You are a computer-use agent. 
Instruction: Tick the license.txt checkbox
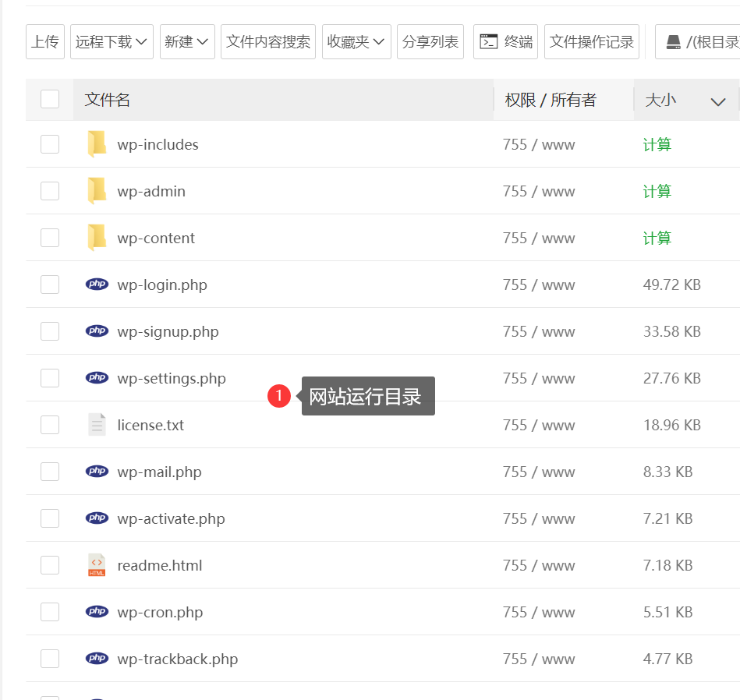[x=50, y=425]
